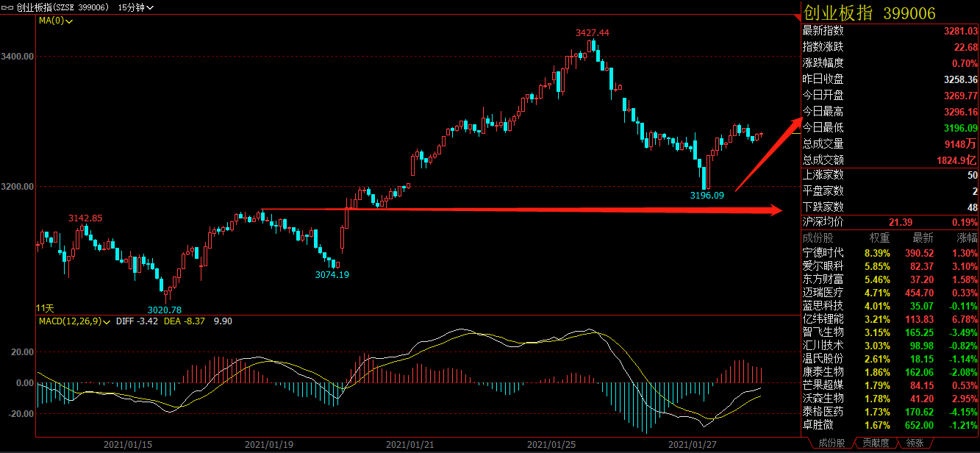This screenshot has height=453, width=980.
Task: Select the 宁德时代 stock row
Action: (890, 252)
